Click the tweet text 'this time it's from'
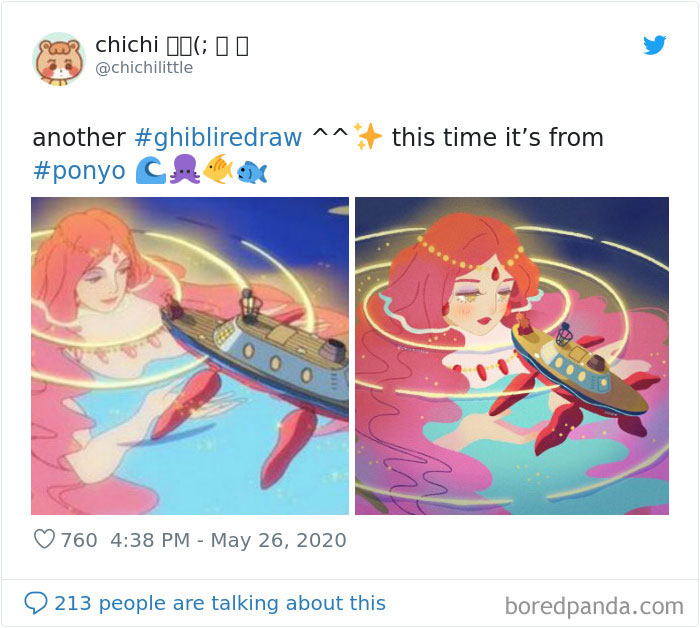Screen dimensions: 700x628 point(497,137)
